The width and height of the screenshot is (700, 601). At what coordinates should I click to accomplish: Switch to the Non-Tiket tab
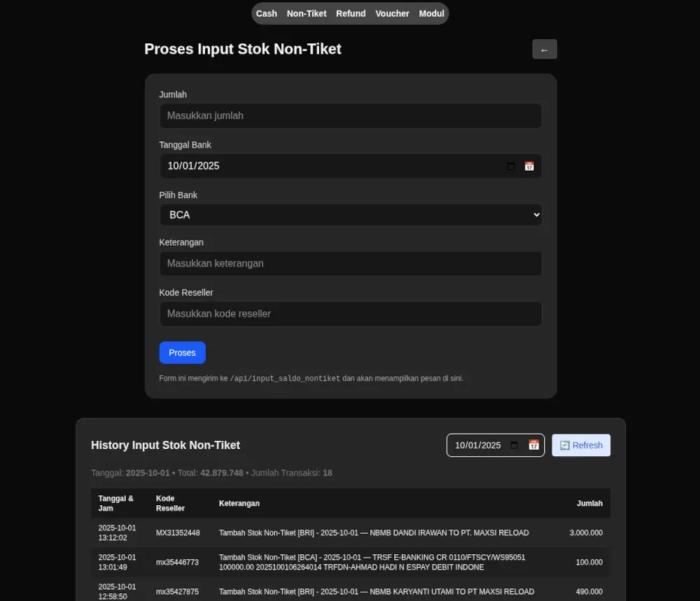(307, 13)
